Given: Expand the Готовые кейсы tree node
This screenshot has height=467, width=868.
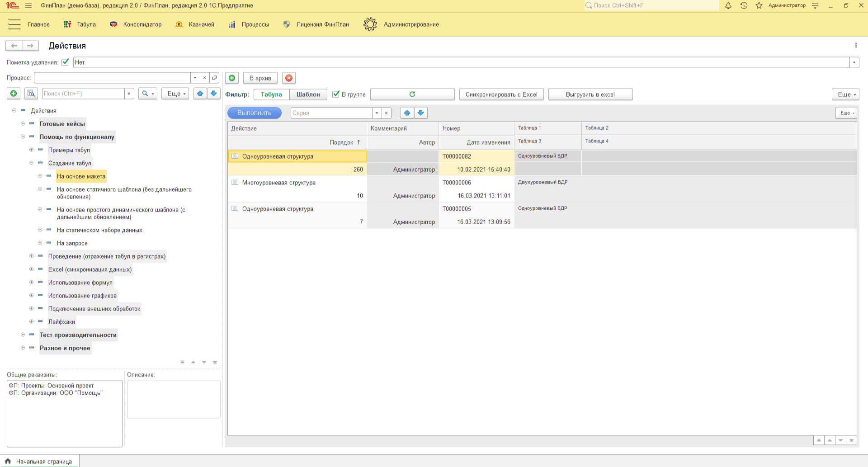Looking at the screenshot, I should pyautogui.click(x=23, y=123).
